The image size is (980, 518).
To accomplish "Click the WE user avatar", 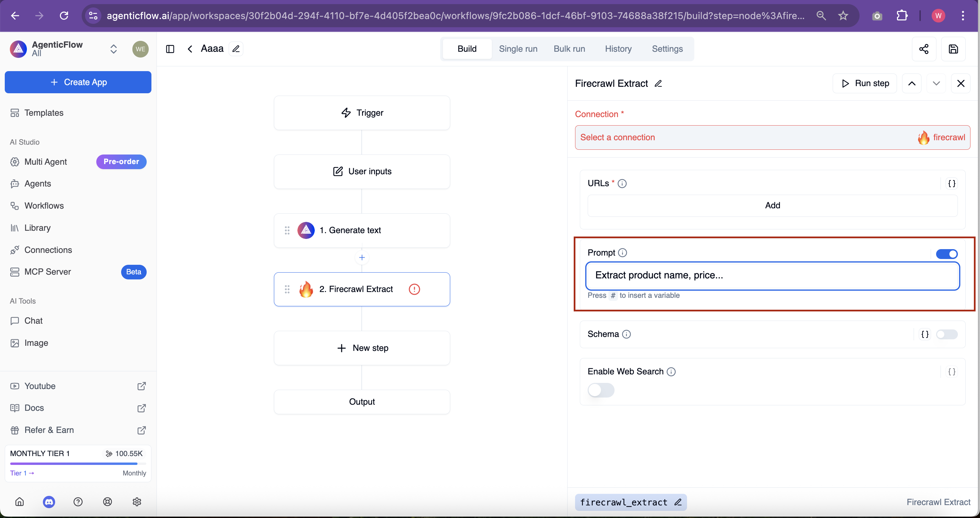I will pos(141,49).
